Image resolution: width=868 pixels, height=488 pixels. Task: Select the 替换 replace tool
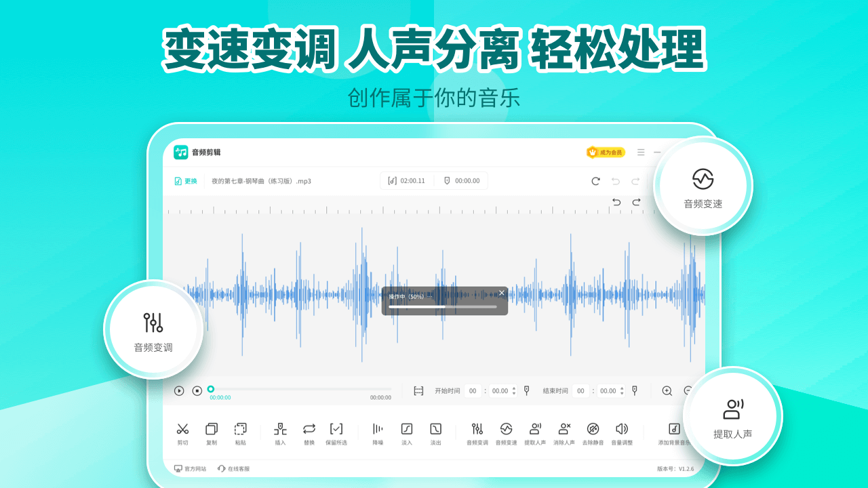pos(309,433)
